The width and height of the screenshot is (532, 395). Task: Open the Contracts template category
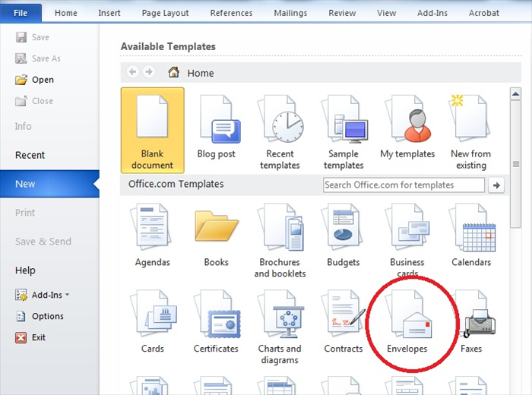344,321
